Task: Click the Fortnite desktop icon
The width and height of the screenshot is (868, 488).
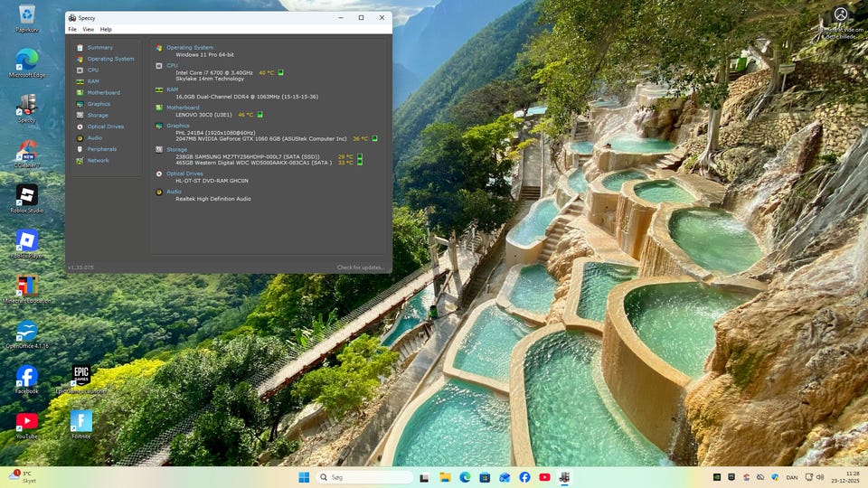Action: (81, 422)
